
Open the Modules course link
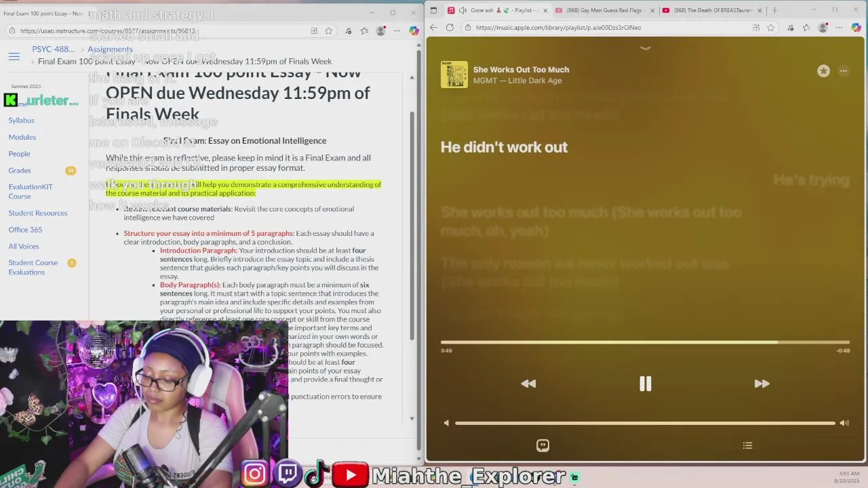[x=22, y=137]
